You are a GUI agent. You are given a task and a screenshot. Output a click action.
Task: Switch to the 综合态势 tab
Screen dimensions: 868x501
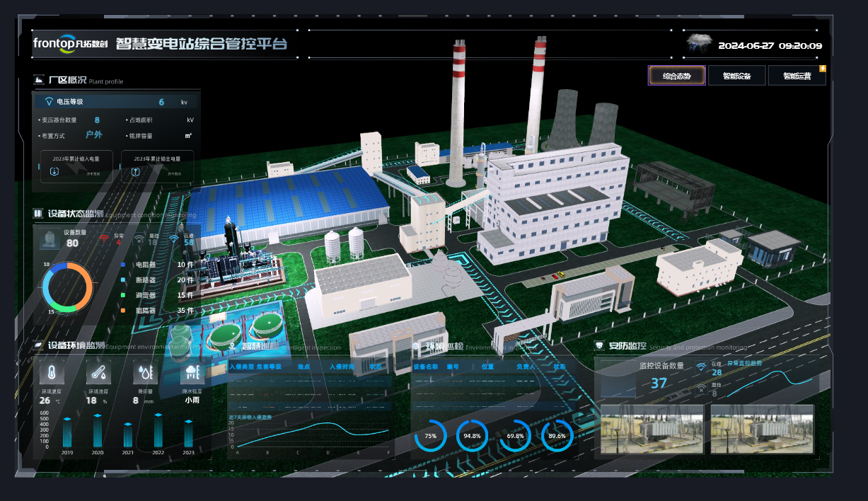[676, 76]
